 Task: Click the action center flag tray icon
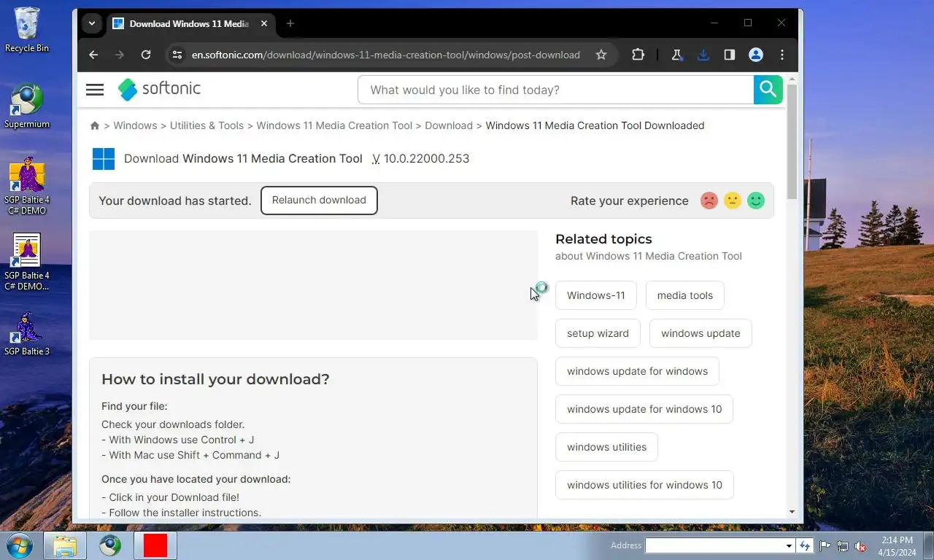pyautogui.click(x=825, y=545)
